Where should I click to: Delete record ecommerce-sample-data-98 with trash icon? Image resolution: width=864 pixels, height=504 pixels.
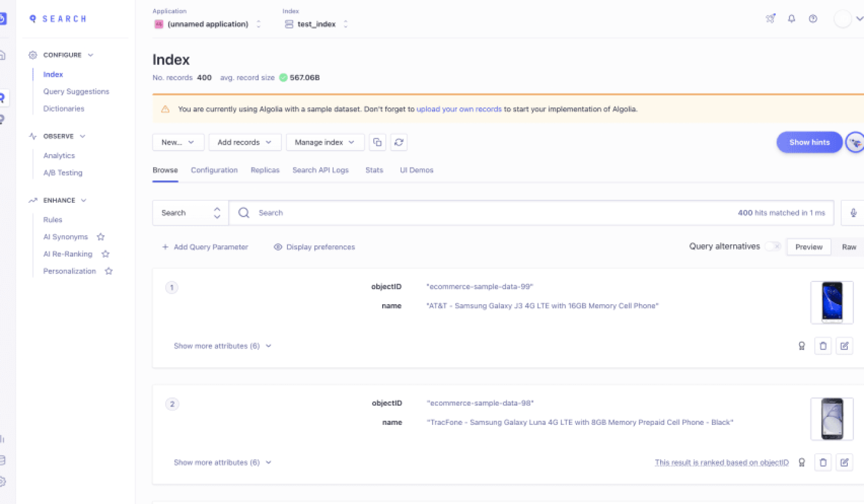click(823, 462)
